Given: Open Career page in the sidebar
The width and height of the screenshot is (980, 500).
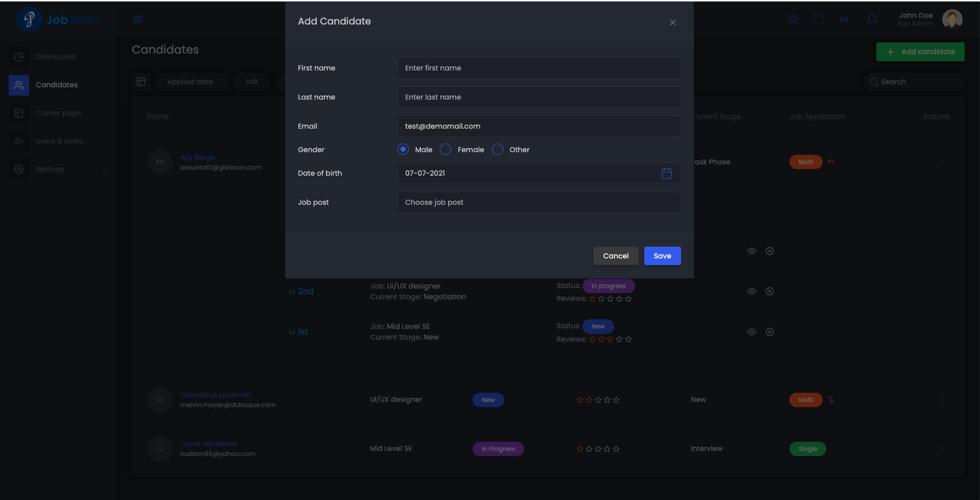Looking at the screenshot, I should pos(58,113).
